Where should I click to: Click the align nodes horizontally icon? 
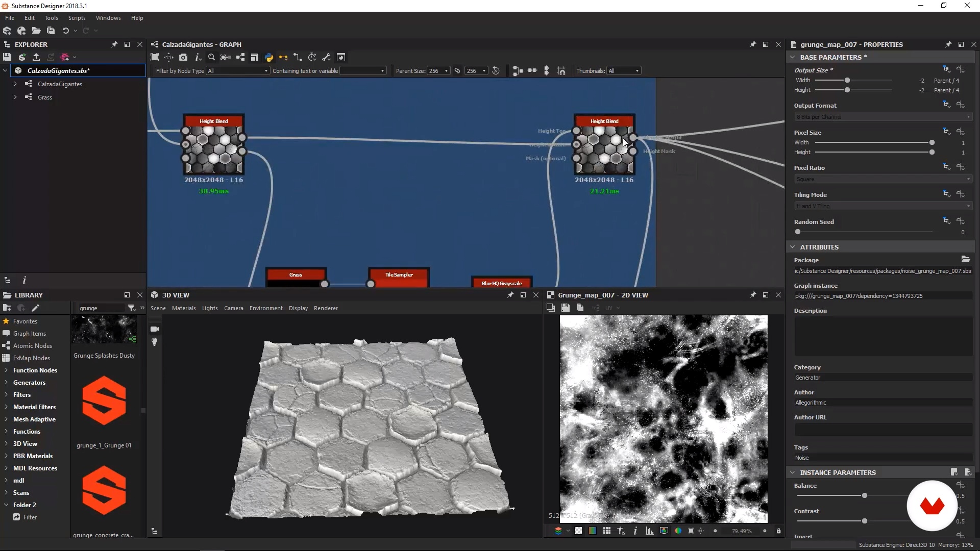pos(532,71)
